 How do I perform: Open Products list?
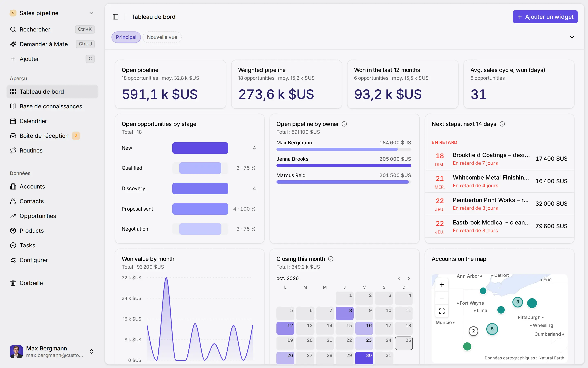pyautogui.click(x=52, y=231)
